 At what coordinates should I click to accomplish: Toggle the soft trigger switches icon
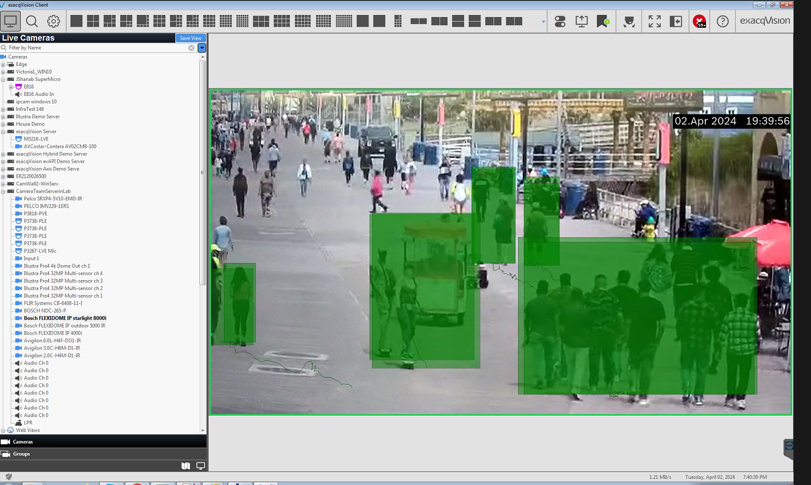560,21
